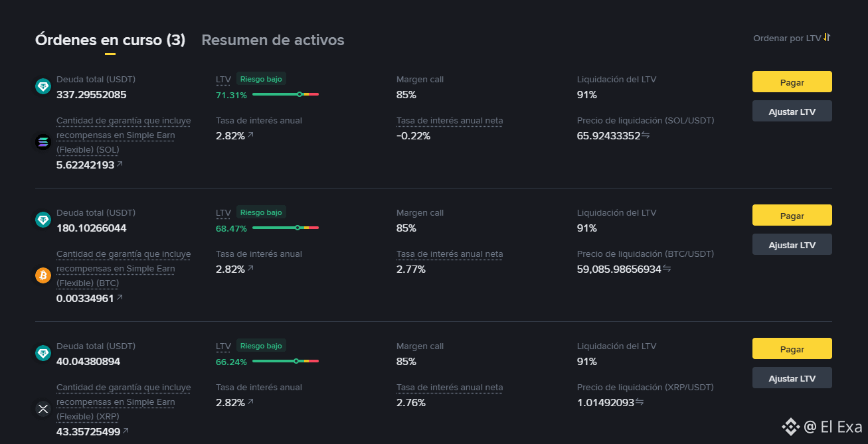This screenshot has width=868, height=444.
Task: Click the 71.31% LTV risk bar
Action: click(x=286, y=94)
